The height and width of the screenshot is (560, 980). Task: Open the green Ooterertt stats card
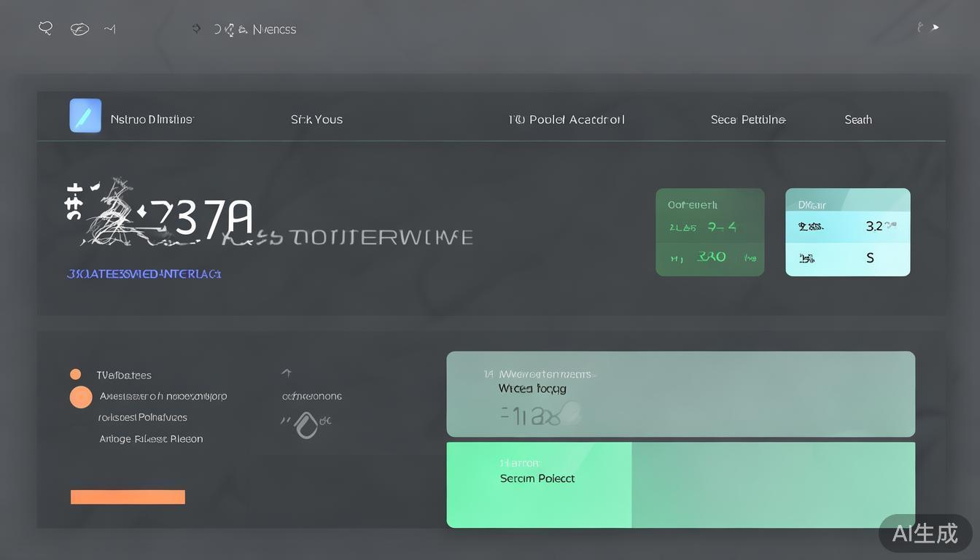[709, 232]
